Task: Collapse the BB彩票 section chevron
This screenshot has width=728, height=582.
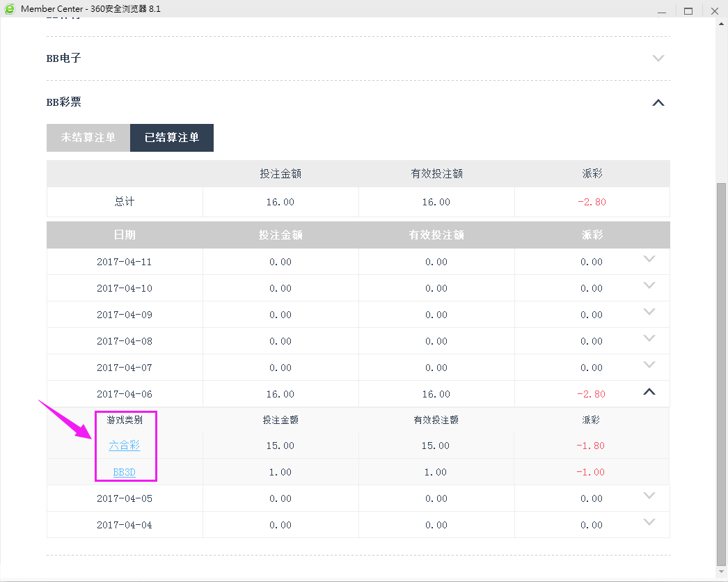Action: (658, 102)
